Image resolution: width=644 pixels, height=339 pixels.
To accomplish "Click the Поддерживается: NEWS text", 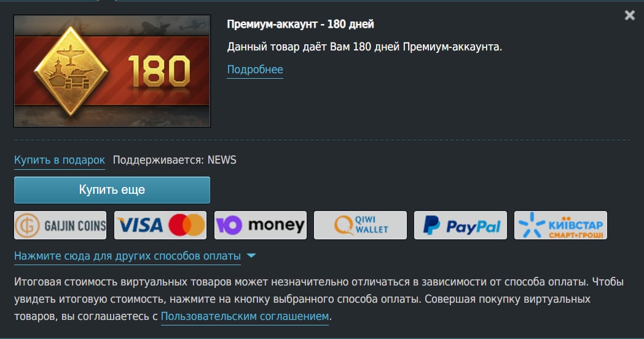I will pyautogui.click(x=175, y=160).
